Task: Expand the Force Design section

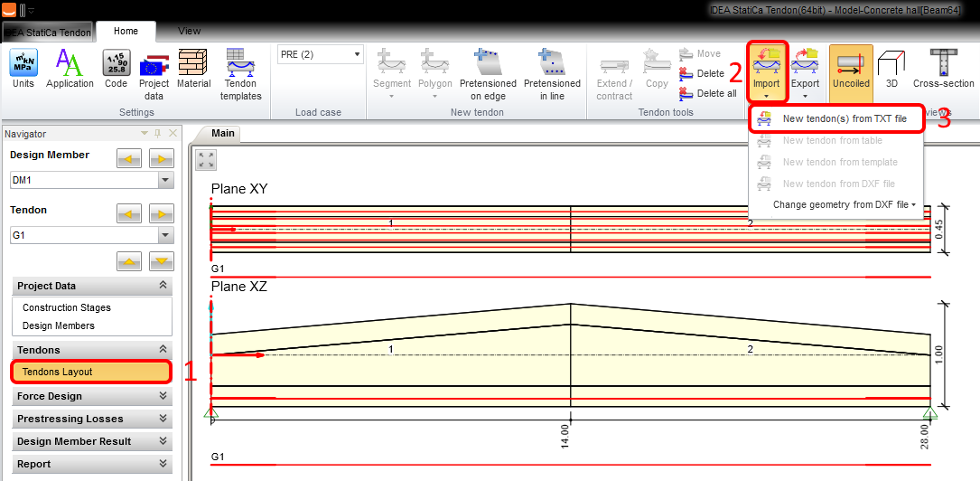Action: coord(92,396)
